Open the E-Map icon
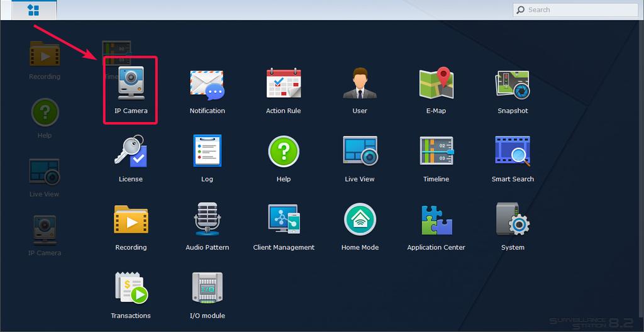Screen dimensions: 644x332 pos(436,84)
